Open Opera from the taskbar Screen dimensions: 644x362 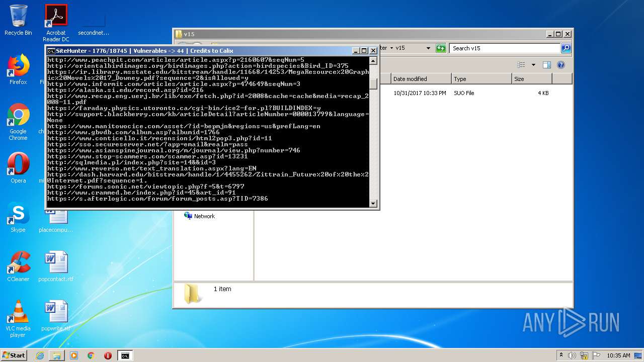point(108,355)
